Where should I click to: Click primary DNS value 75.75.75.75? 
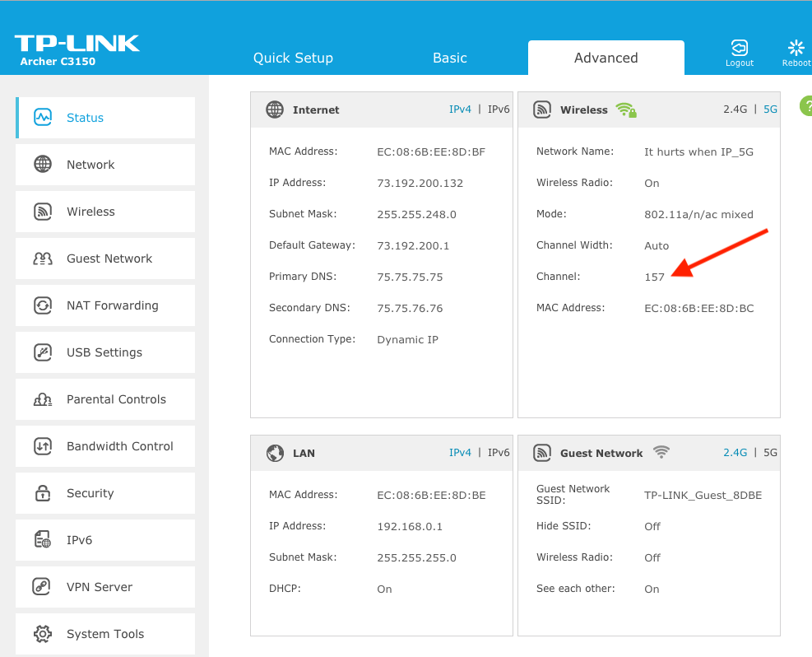coord(410,277)
